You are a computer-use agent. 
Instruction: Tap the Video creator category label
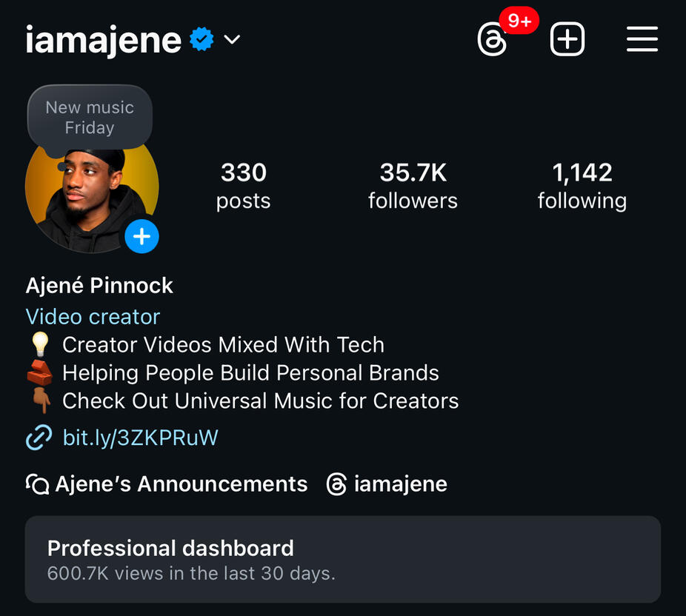[93, 317]
